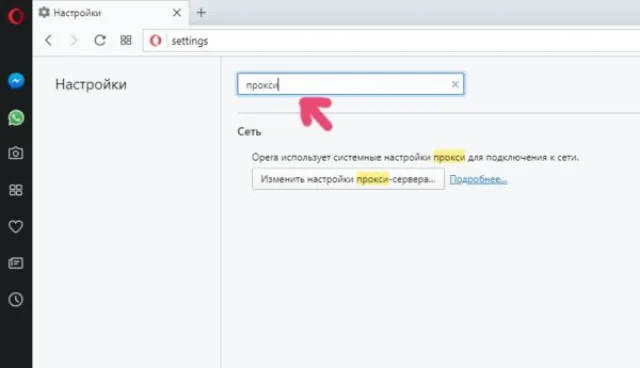Open Speed Dial from the toolbar icon
This screenshot has width=640, height=368.
[x=126, y=40]
